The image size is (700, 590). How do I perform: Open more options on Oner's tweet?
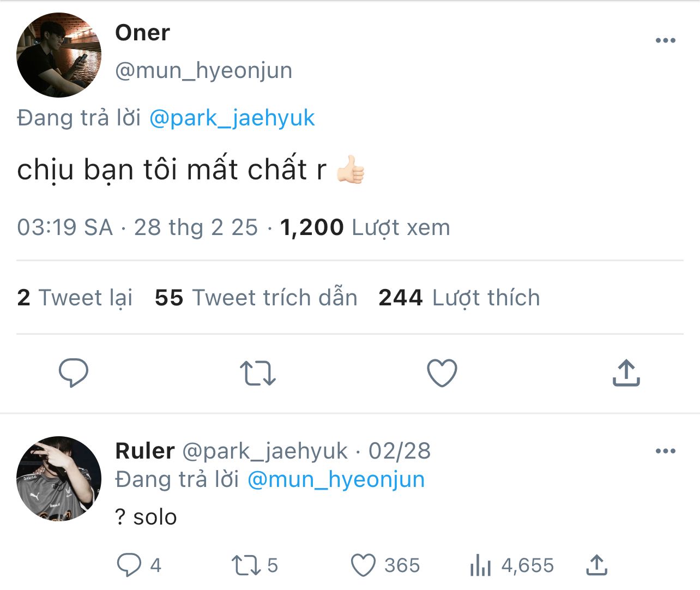pyautogui.click(x=665, y=40)
